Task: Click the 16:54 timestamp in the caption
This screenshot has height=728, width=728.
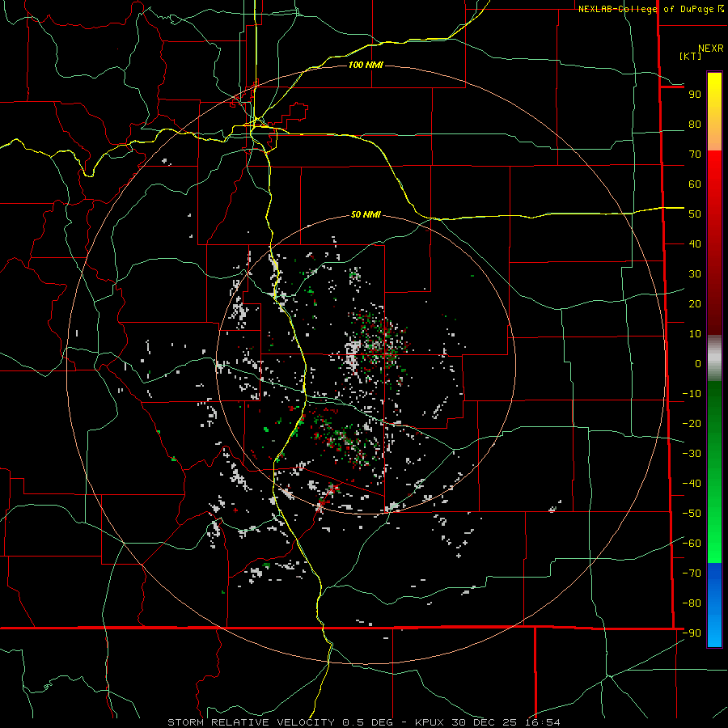Action: tap(543, 722)
